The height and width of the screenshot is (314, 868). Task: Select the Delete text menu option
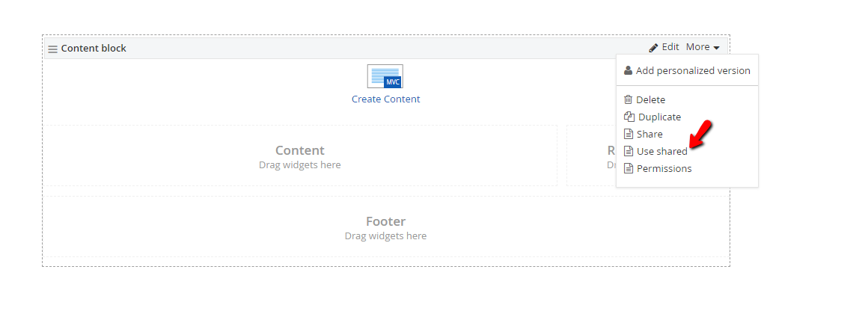(650, 99)
